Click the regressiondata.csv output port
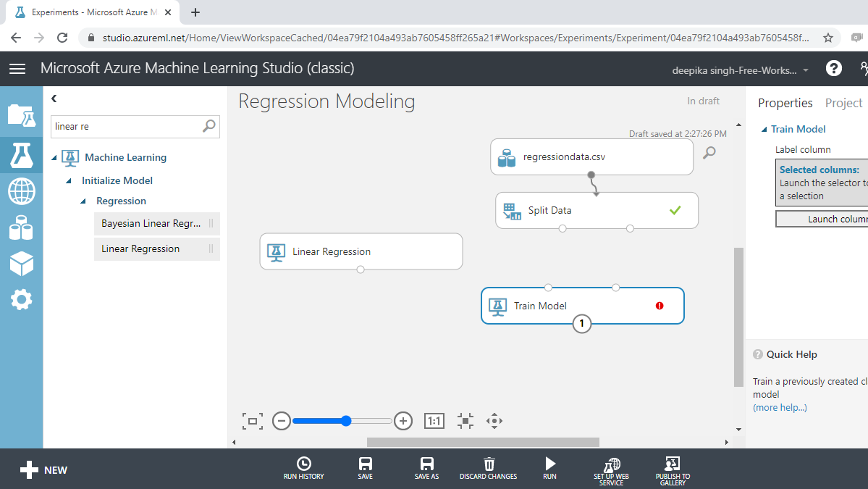This screenshot has height=489, width=868. (591, 175)
